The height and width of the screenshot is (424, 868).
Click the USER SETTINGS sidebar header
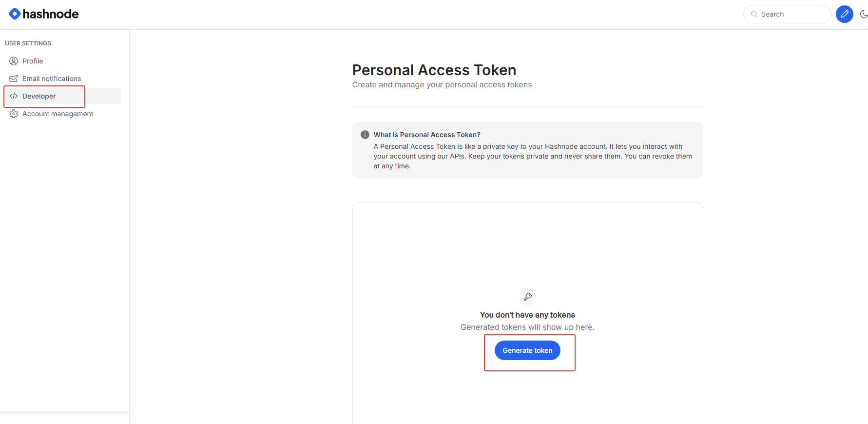pyautogui.click(x=28, y=43)
